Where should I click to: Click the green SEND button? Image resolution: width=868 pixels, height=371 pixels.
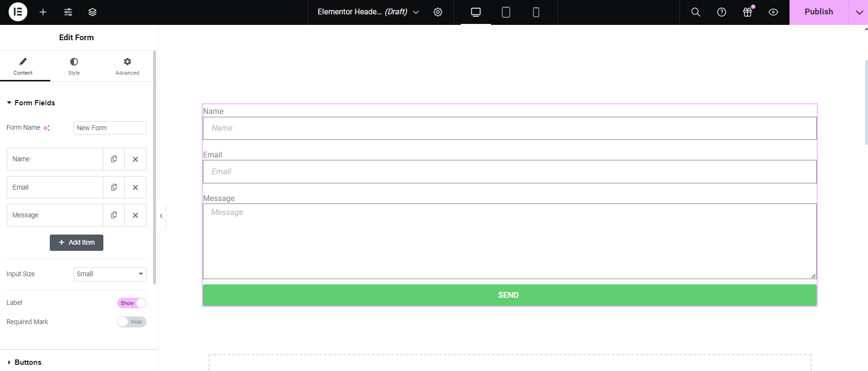[x=510, y=295]
